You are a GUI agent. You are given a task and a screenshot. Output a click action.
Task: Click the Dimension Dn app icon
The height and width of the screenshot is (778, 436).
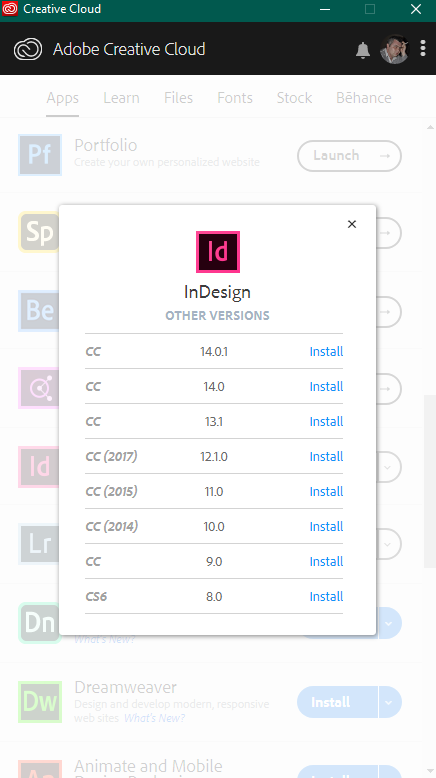[x=39, y=623]
